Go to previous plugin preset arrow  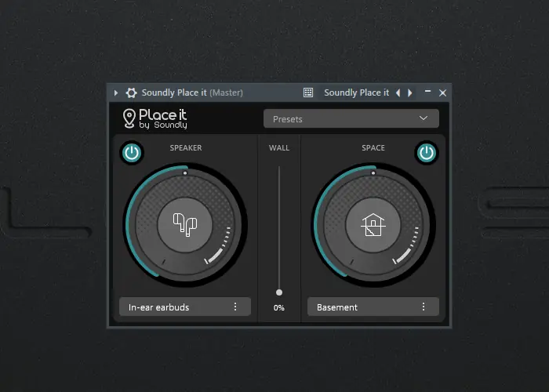coord(398,93)
